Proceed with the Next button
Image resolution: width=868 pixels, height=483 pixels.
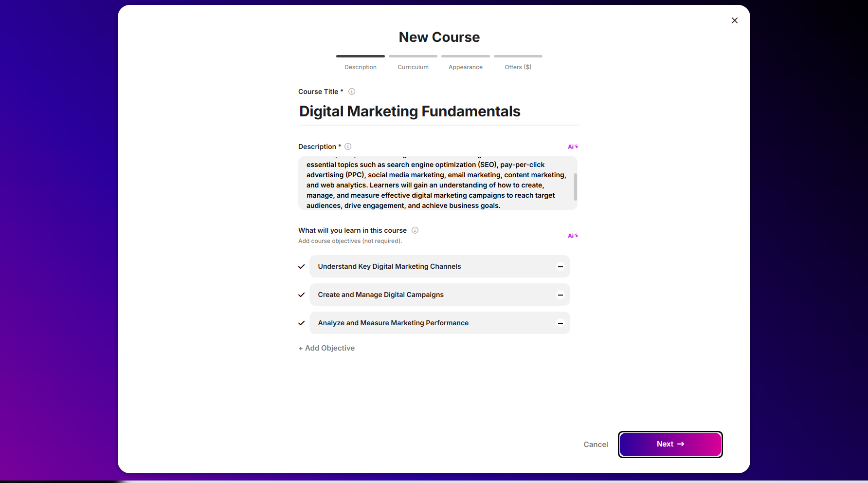(x=670, y=444)
